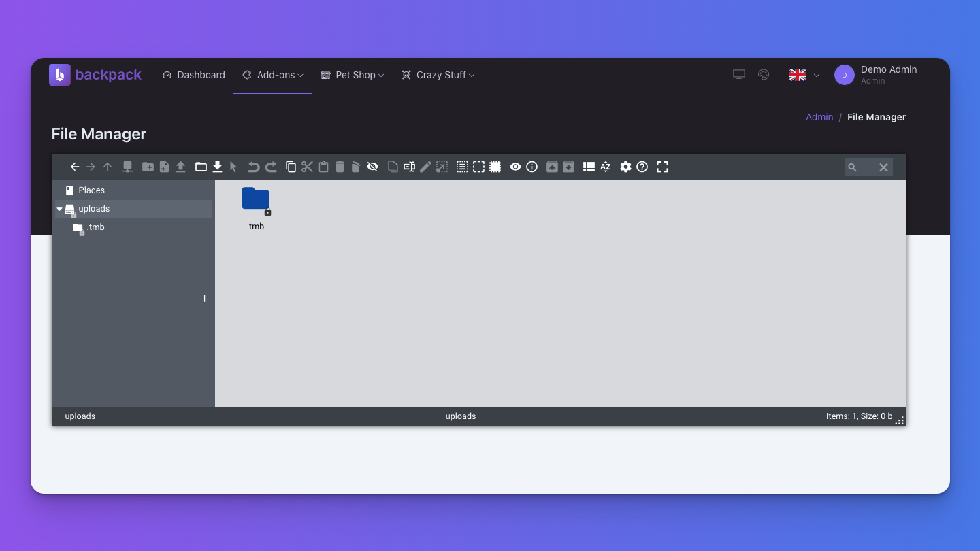980x551 pixels.
Task: Click the Get Info icon
Action: (532, 167)
